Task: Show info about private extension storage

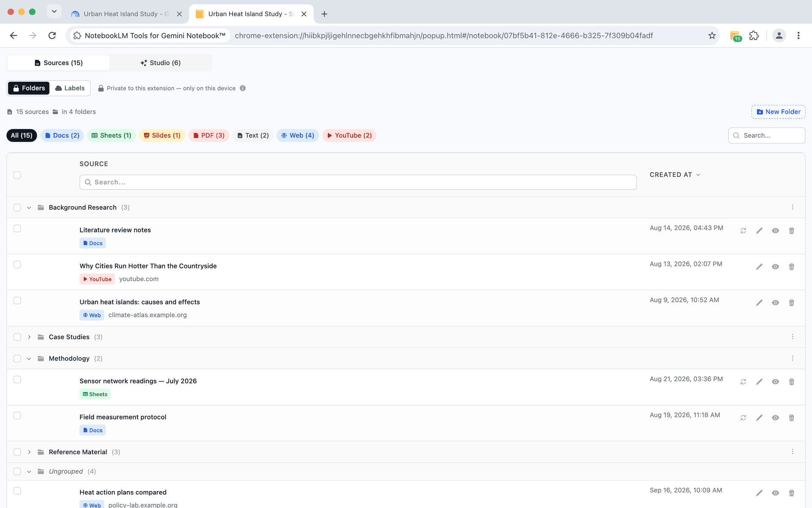Action: click(243, 88)
